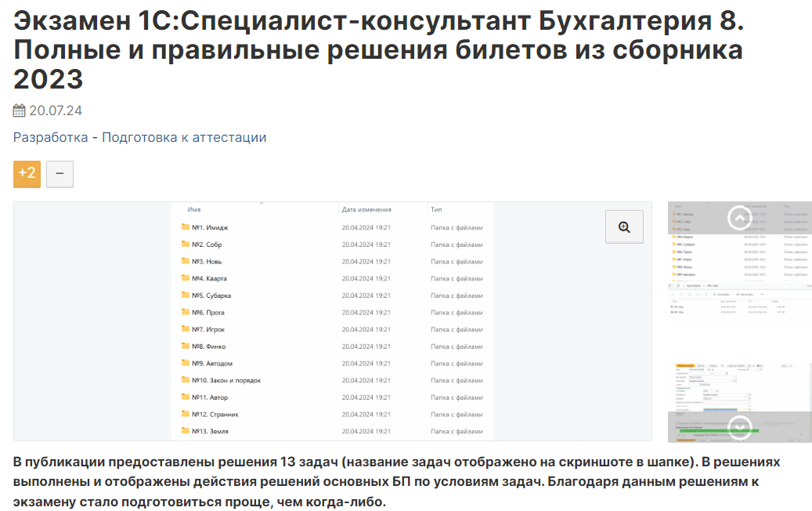Click the Имя column header
The height and width of the screenshot is (511, 812).
194,210
